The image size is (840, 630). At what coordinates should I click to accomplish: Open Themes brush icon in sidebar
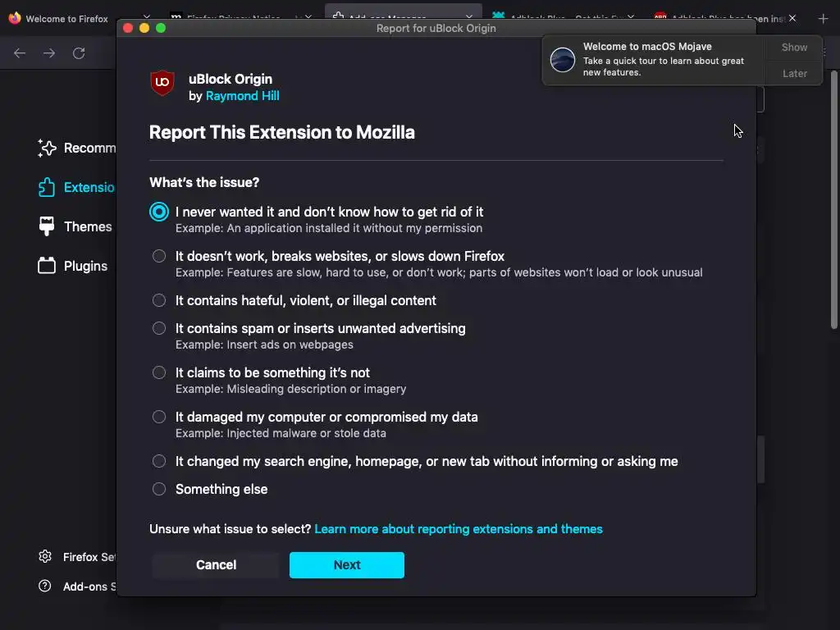(47, 226)
